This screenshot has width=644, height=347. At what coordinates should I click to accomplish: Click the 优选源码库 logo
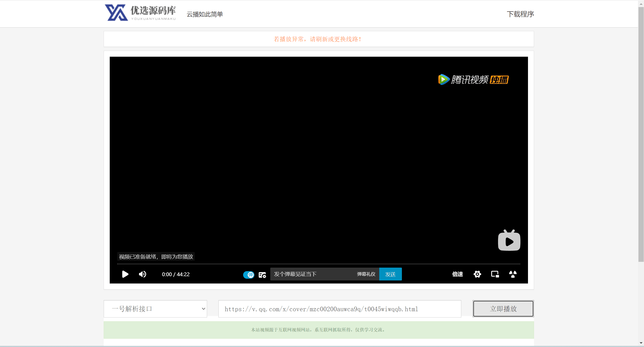[x=140, y=12]
